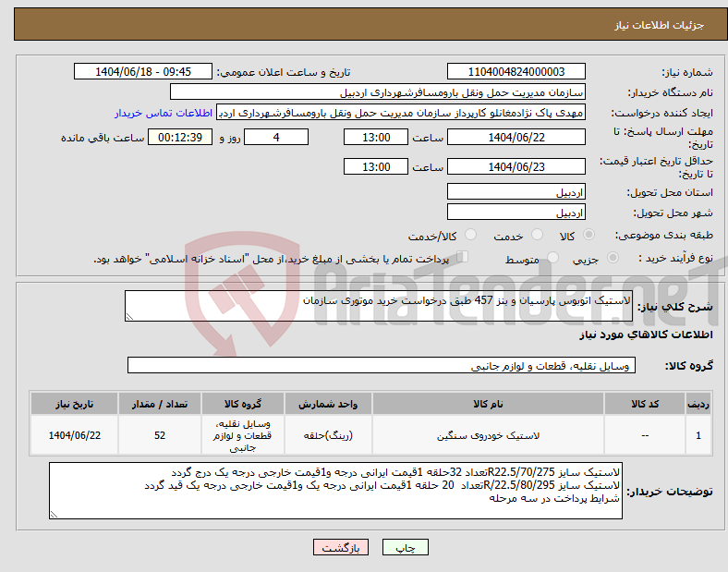Click the resize handle of توضیحات خریدار box

pyautogui.click(x=54, y=515)
